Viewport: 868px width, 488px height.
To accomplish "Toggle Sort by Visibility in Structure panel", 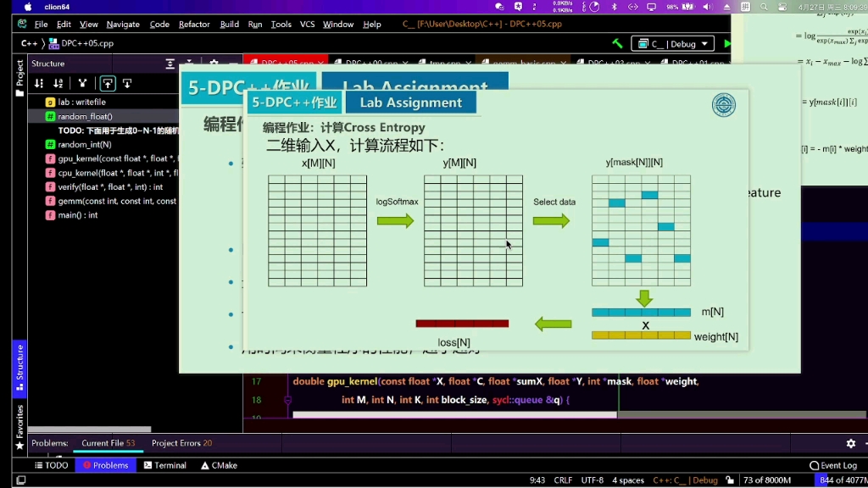I will pyautogui.click(x=39, y=84).
